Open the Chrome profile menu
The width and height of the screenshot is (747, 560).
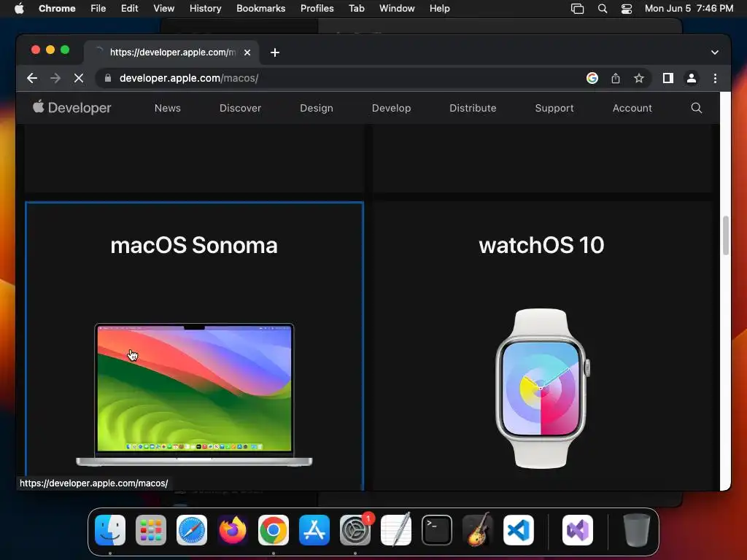pyautogui.click(x=692, y=78)
